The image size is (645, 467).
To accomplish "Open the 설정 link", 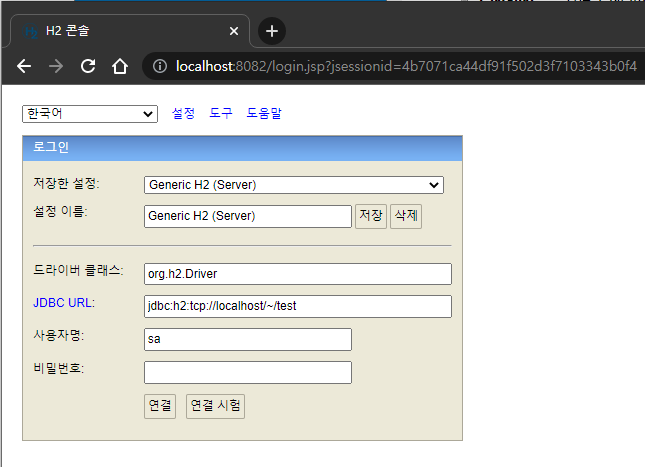I will pos(183,113).
